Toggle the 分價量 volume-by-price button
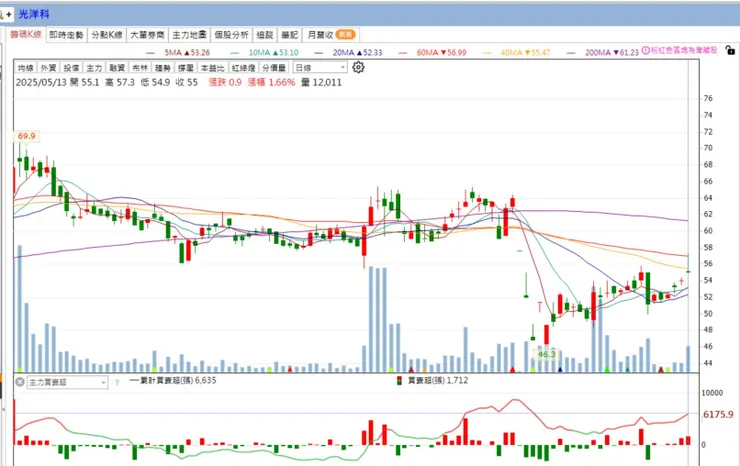The image size is (740, 466). (274, 68)
